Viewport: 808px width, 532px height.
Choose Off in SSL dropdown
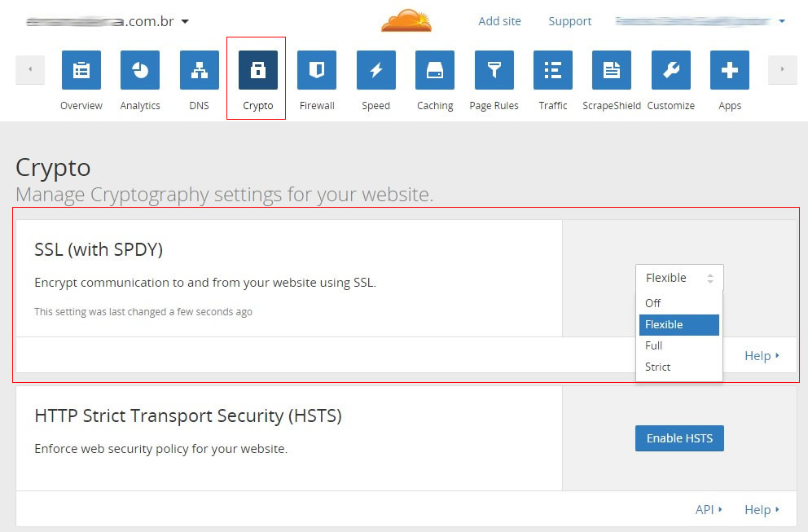pos(679,303)
